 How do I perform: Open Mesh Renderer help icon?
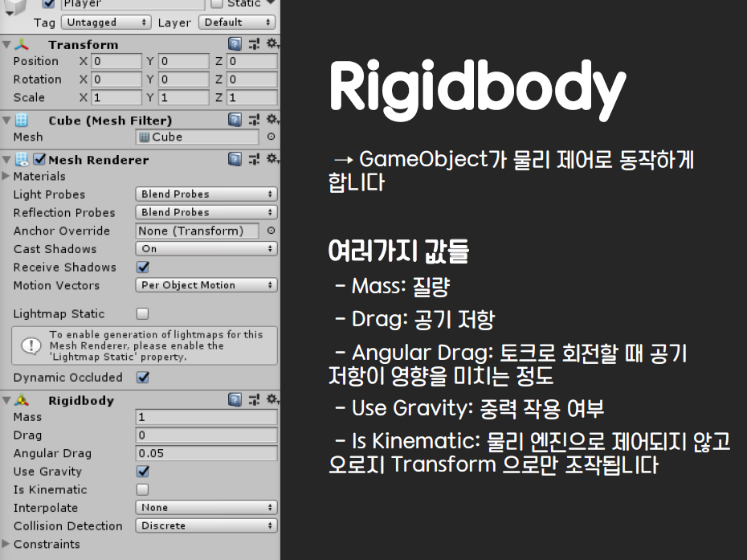point(235,159)
